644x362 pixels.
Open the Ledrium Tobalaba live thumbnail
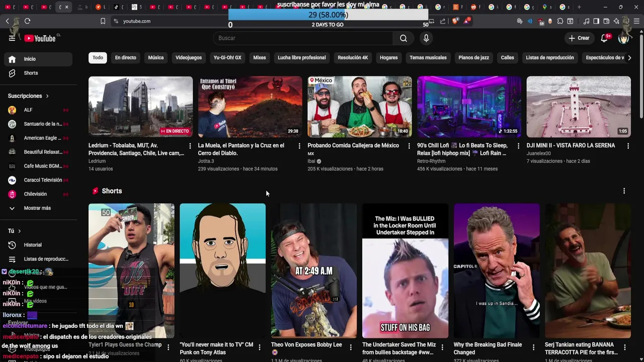click(140, 107)
